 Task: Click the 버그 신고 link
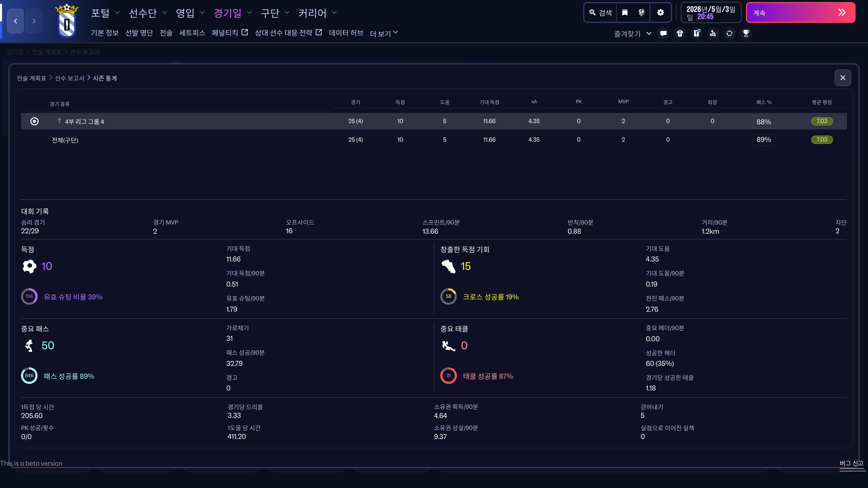(x=851, y=463)
